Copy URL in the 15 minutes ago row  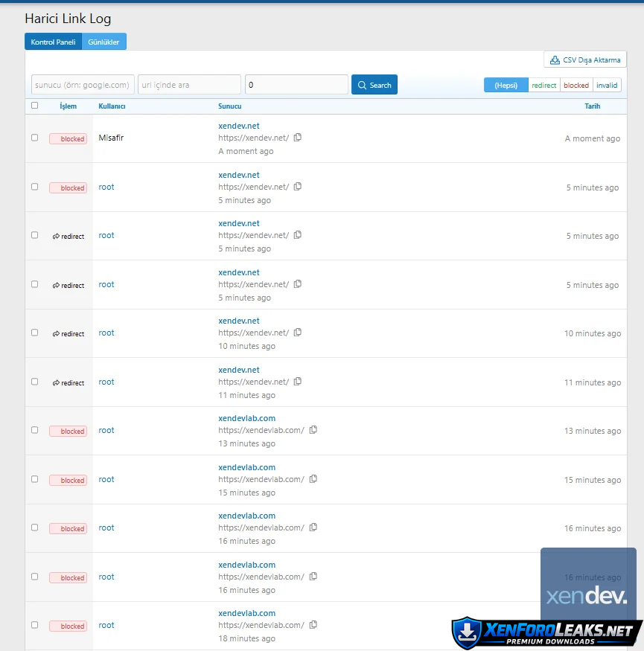(313, 479)
